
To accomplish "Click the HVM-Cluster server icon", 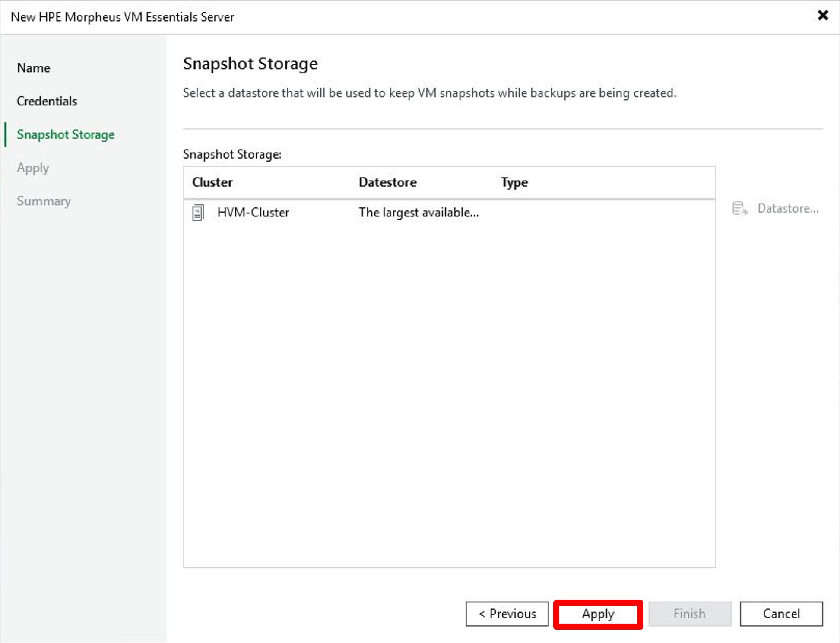I will click(198, 213).
